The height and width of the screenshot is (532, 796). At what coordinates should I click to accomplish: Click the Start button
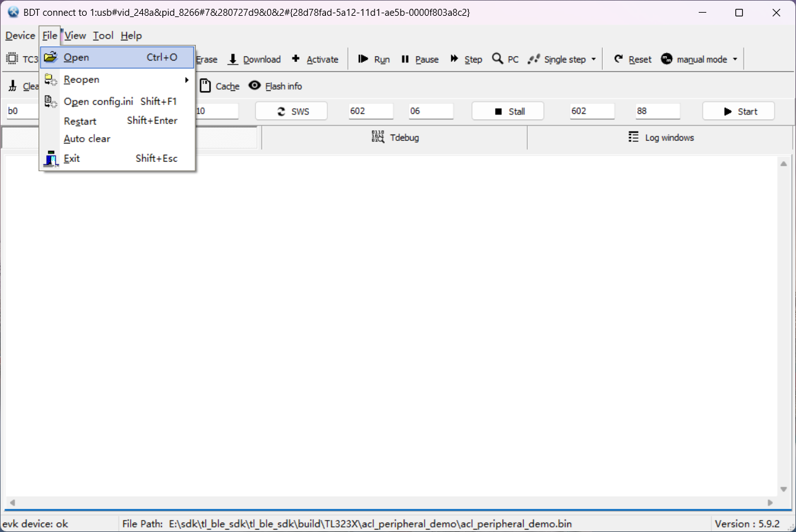click(739, 111)
